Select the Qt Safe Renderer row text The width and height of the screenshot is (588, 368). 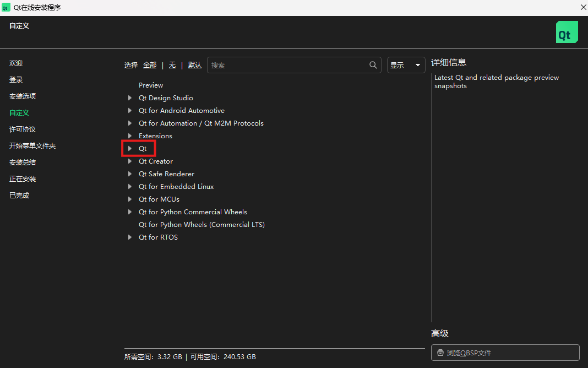(x=166, y=174)
